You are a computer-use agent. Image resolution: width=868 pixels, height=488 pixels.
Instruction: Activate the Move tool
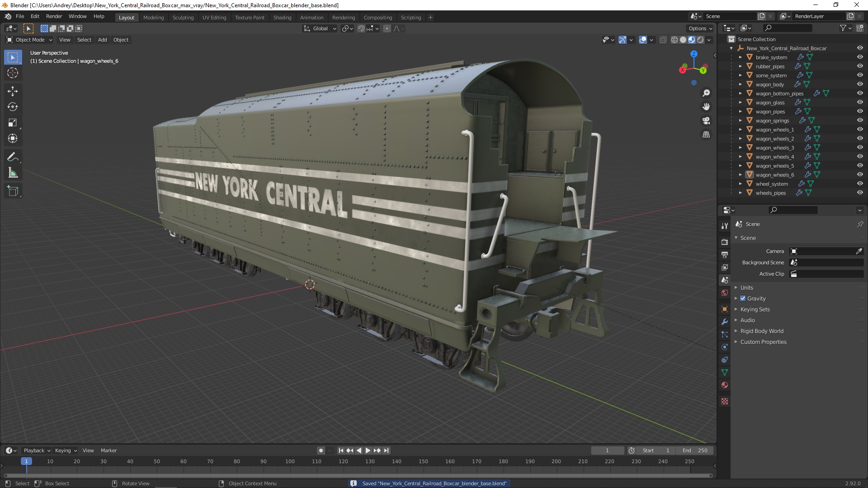coord(13,91)
